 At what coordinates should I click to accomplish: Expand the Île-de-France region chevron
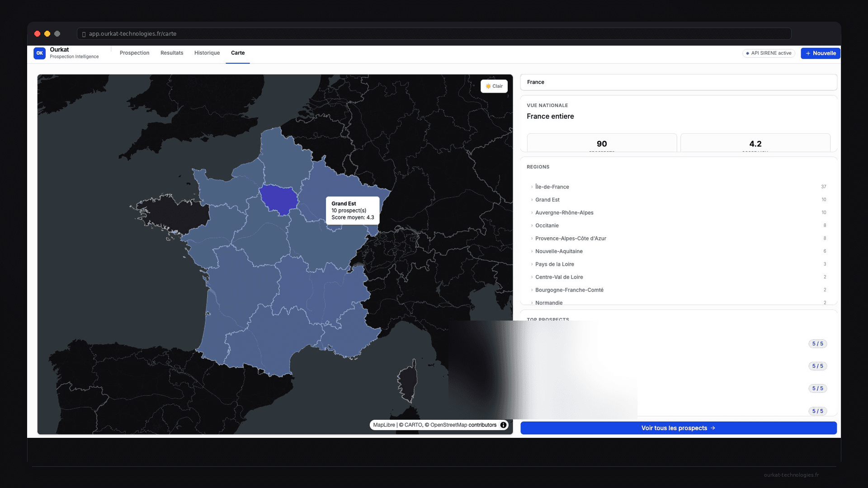click(x=532, y=187)
